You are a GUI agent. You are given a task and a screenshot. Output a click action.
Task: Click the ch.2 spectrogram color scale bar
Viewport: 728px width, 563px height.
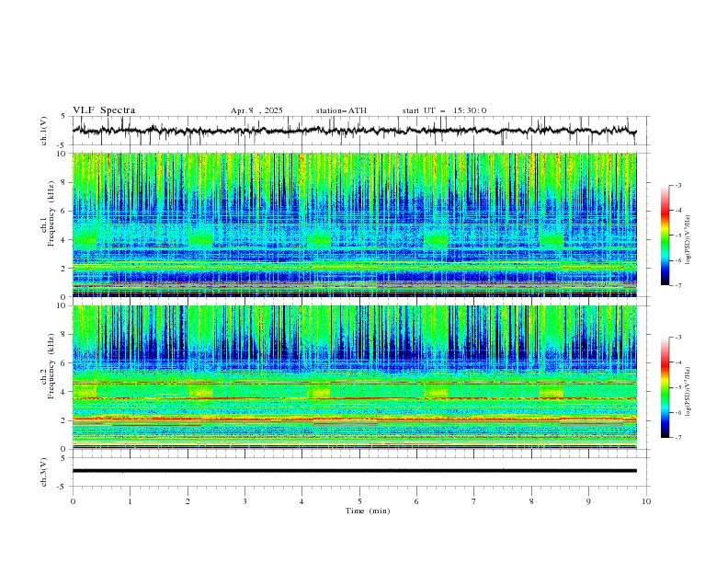[x=665, y=387]
